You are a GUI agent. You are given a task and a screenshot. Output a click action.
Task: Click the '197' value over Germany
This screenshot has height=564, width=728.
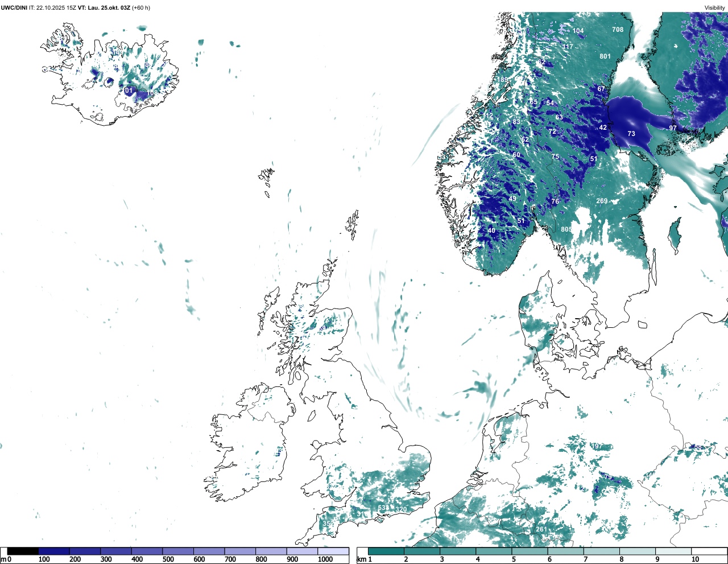597,446
